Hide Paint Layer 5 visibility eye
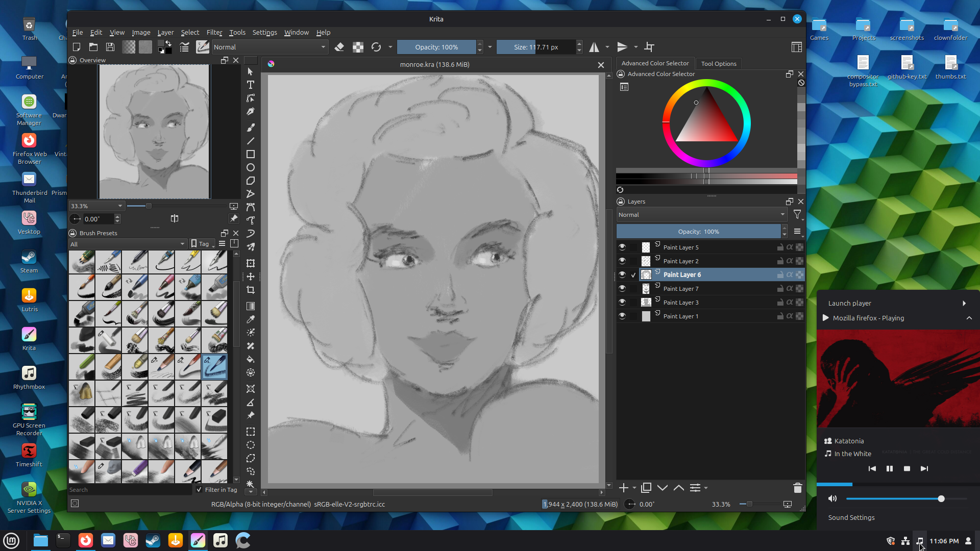980x551 pixels. coord(622,247)
